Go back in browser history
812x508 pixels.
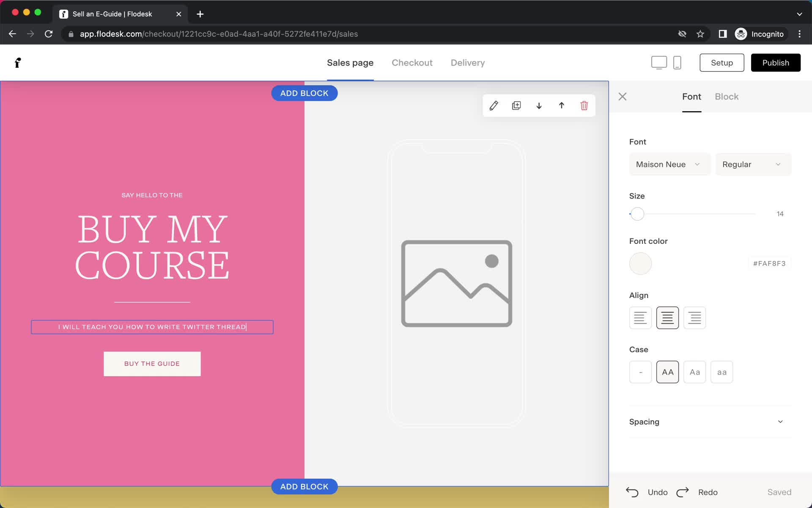[12, 34]
